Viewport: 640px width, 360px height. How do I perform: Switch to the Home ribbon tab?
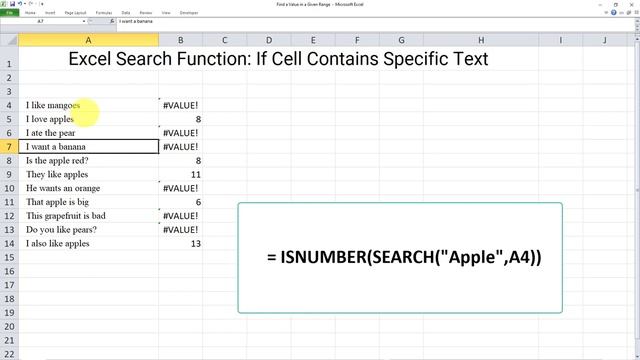click(x=30, y=13)
